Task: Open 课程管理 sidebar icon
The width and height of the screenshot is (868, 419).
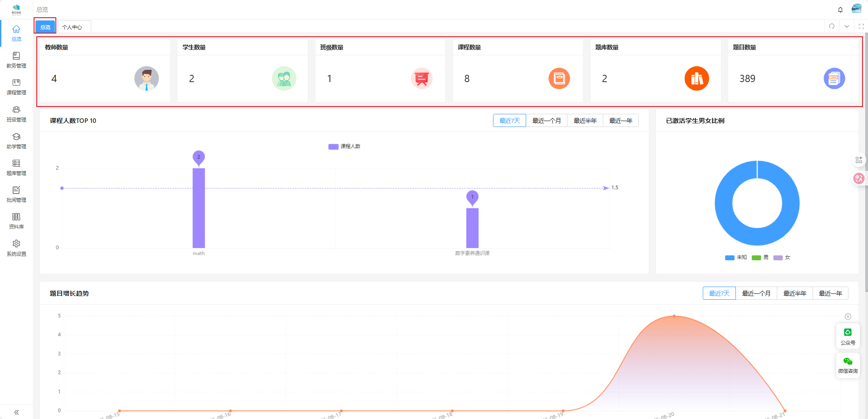Action: 16,87
